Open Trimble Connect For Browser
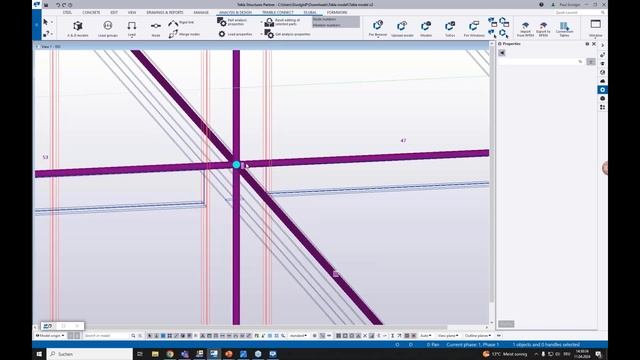 [378, 29]
